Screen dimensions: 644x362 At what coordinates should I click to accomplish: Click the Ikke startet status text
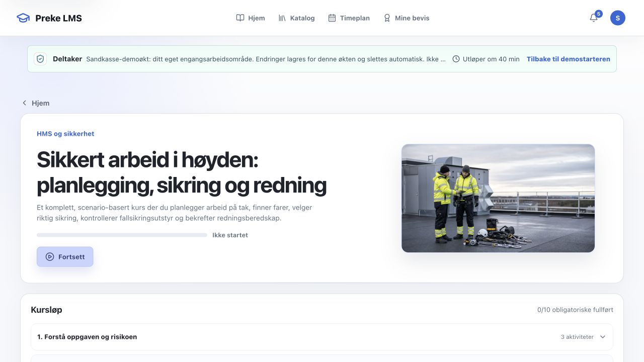(x=230, y=235)
